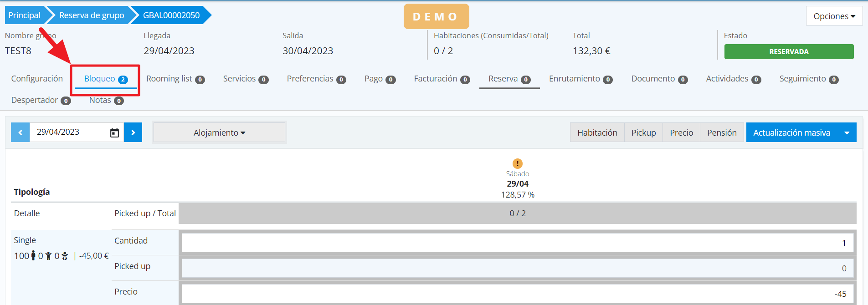
Task: Navigate to Principal breadcrumb
Action: [25, 15]
